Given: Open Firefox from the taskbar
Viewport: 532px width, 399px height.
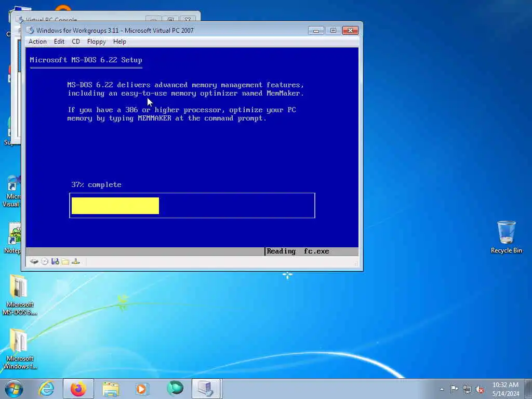Looking at the screenshot, I should coord(78,389).
